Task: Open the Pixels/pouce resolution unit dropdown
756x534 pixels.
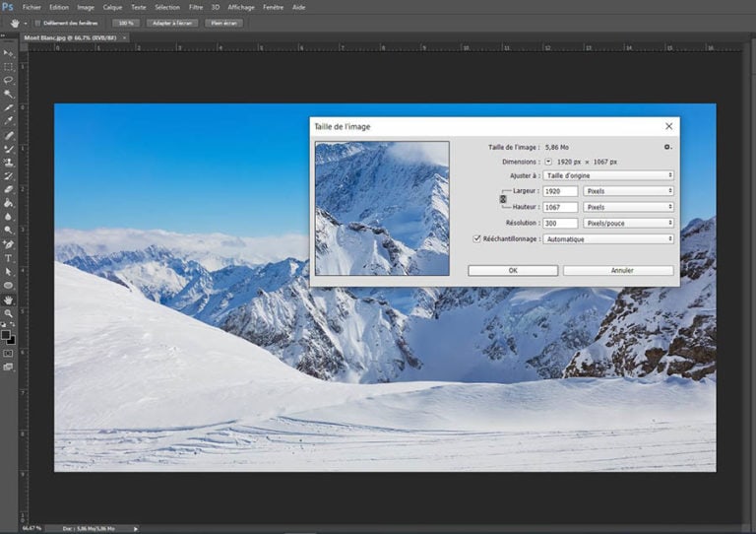Action: pyautogui.click(x=628, y=223)
